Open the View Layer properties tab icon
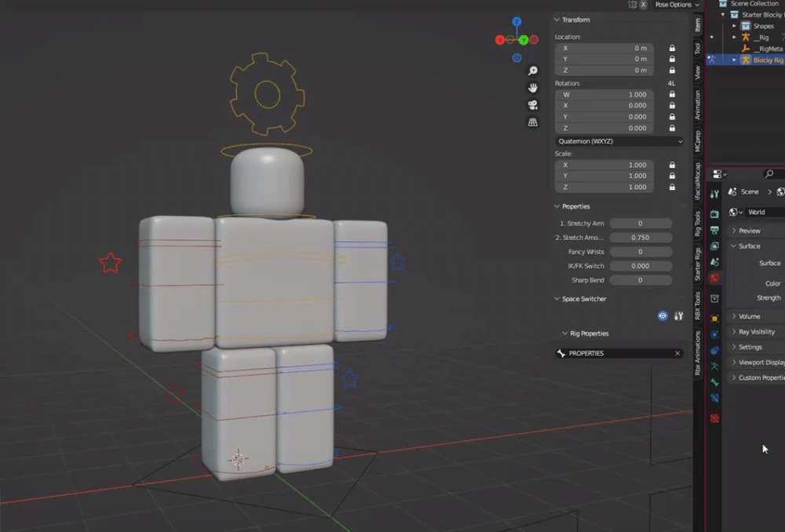This screenshot has height=532, width=785. click(714, 246)
